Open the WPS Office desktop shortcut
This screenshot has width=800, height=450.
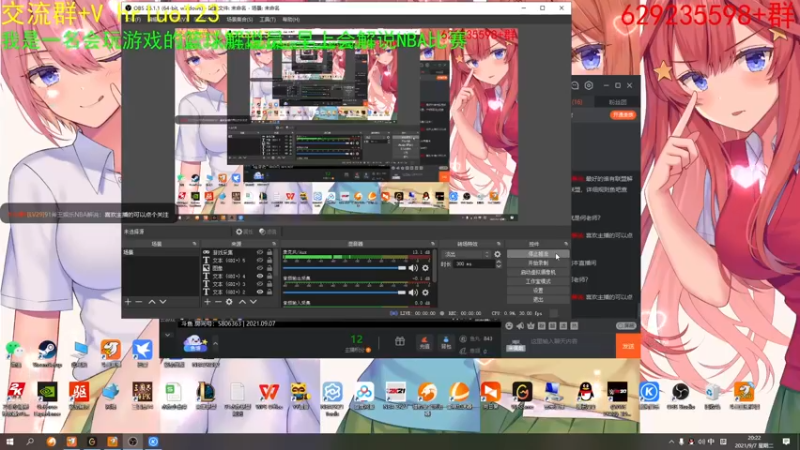pos(269,396)
